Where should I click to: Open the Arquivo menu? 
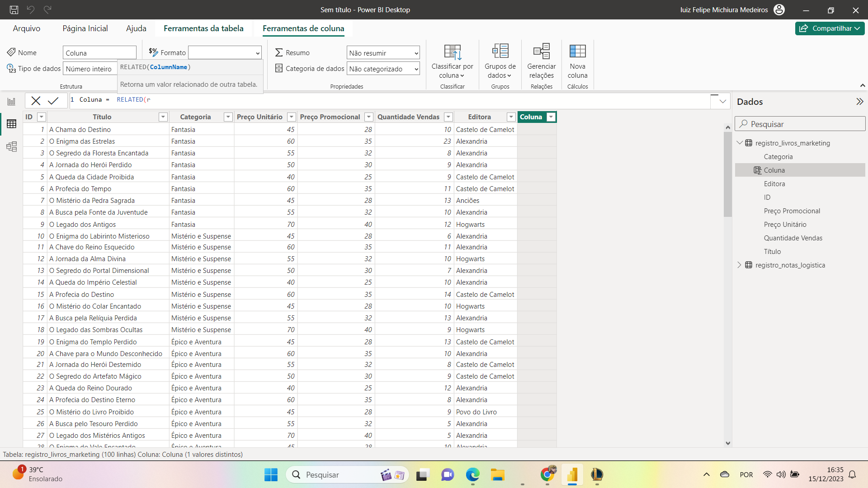click(27, 28)
